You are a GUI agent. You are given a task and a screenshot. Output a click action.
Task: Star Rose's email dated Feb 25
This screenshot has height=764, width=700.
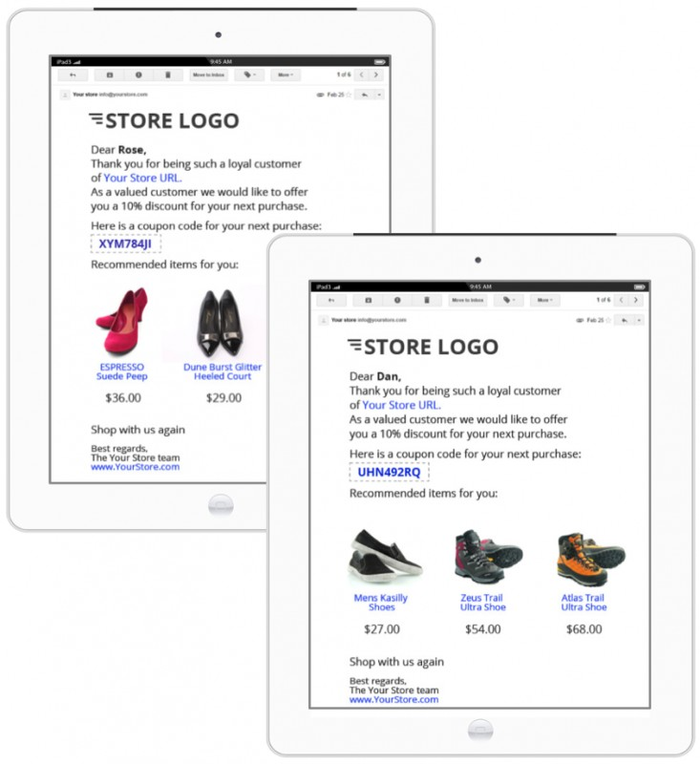coord(349,95)
